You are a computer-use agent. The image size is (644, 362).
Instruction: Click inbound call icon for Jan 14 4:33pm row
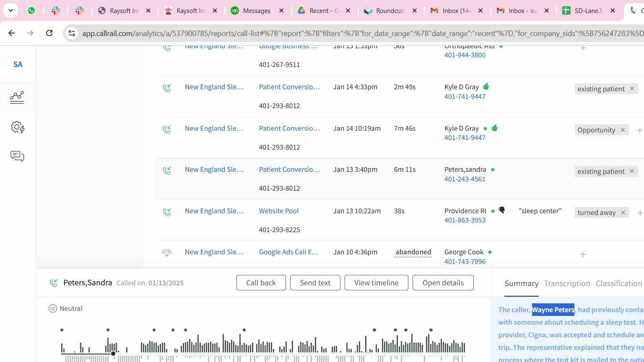(167, 88)
